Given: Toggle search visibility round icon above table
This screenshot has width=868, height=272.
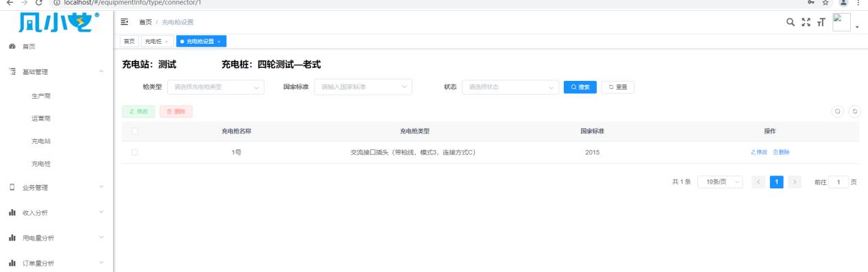Looking at the screenshot, I should tap(836, 111).
